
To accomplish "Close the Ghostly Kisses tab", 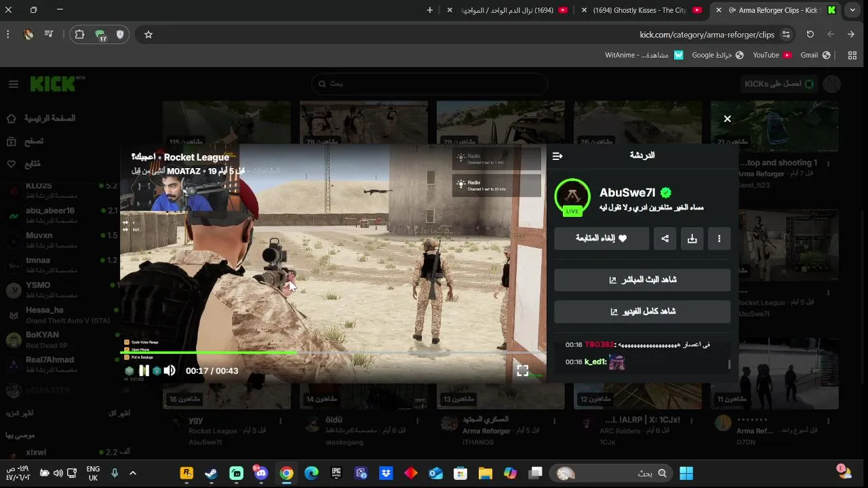I will coord(585,10).
